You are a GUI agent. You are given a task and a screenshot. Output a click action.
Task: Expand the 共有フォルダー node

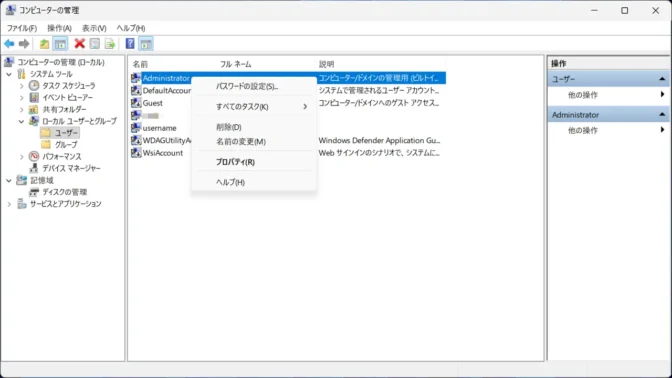click(x=21, y=110)
